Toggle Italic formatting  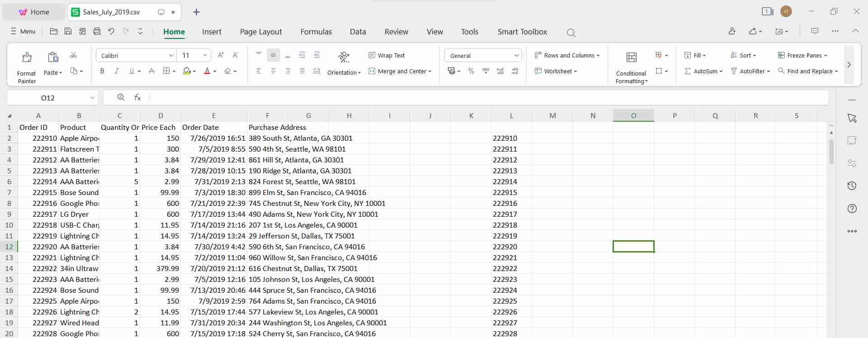point(117,71)
